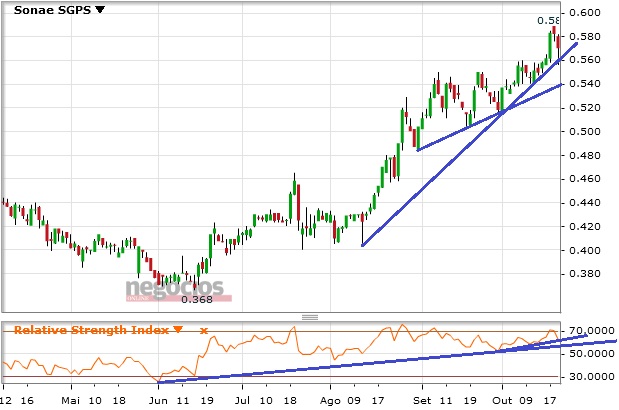The image size is (619, 410).
Task: Click the 0.600 price axis label
Action: (x=585, y=13)
